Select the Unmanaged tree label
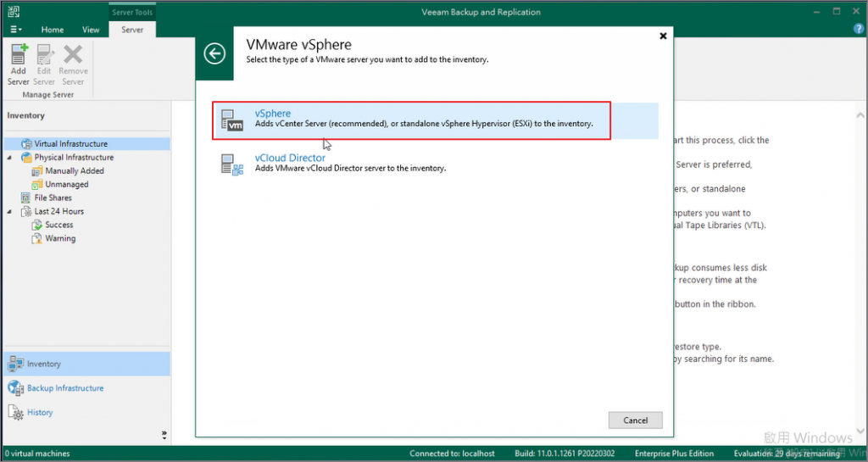The width and height of the screenshot is (868, 462). tap(66, 184)
